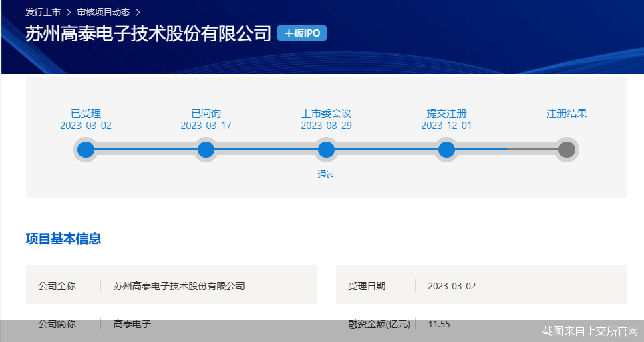
Task: Open the 发行上市 breadcrumb link
Action: pos(43,12)
